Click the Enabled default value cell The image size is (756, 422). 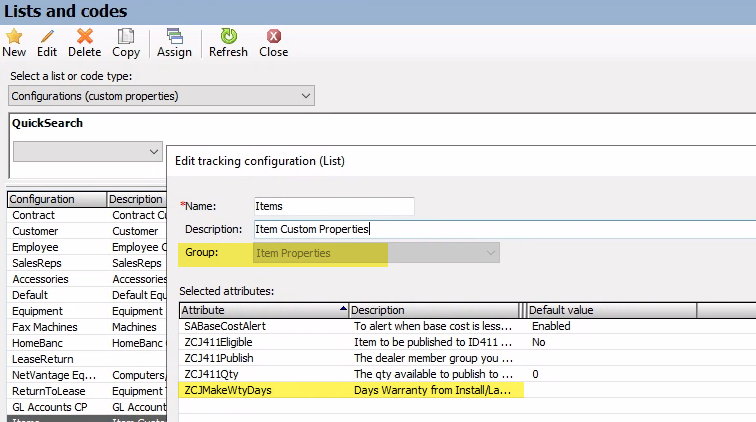pyautogui.click(x=551, y=326)
